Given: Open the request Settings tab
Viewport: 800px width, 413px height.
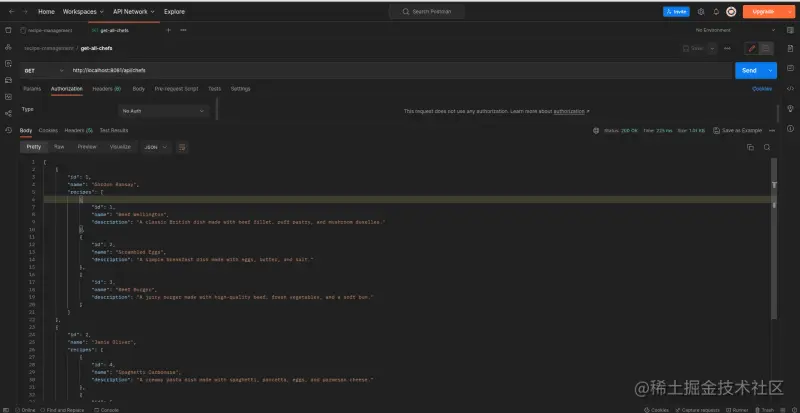Looking at the screenshot, I should pos(240,89).
